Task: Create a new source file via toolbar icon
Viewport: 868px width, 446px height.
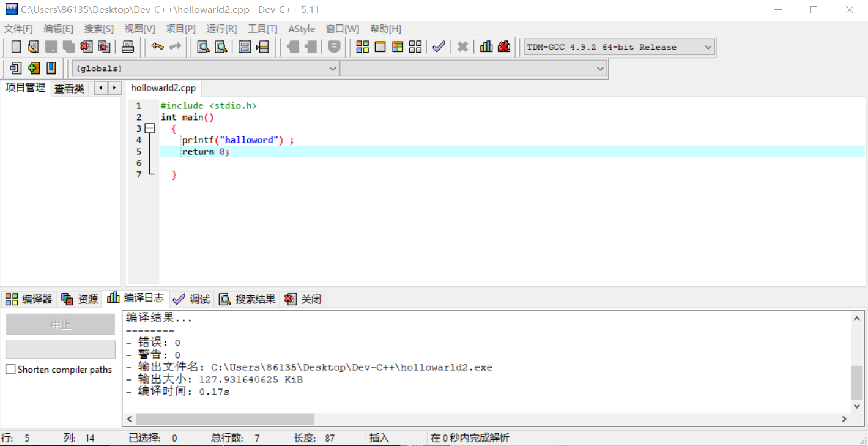Action: coord(17,46)
